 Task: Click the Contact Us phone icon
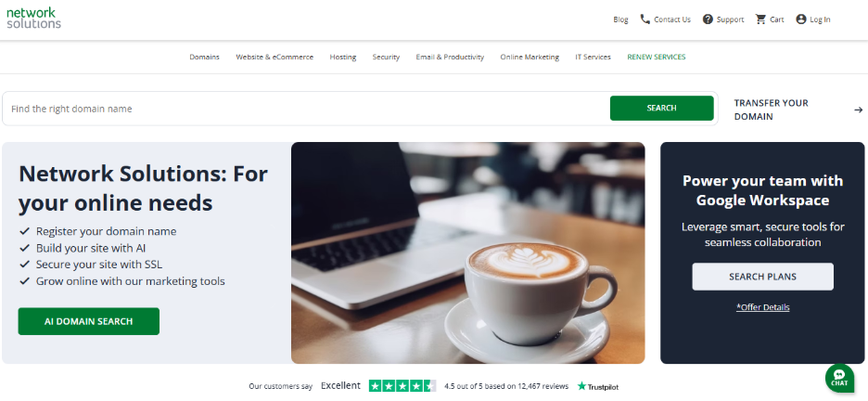click(645, 19)
